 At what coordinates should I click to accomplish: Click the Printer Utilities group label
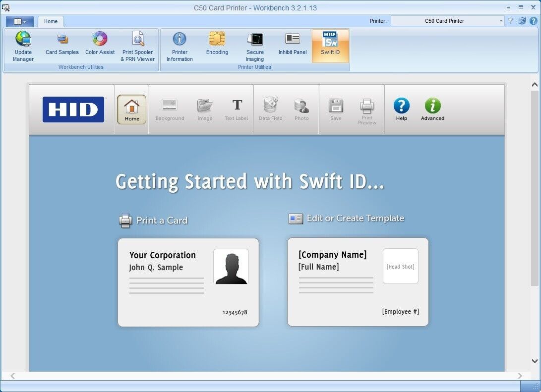click(254, 67)
